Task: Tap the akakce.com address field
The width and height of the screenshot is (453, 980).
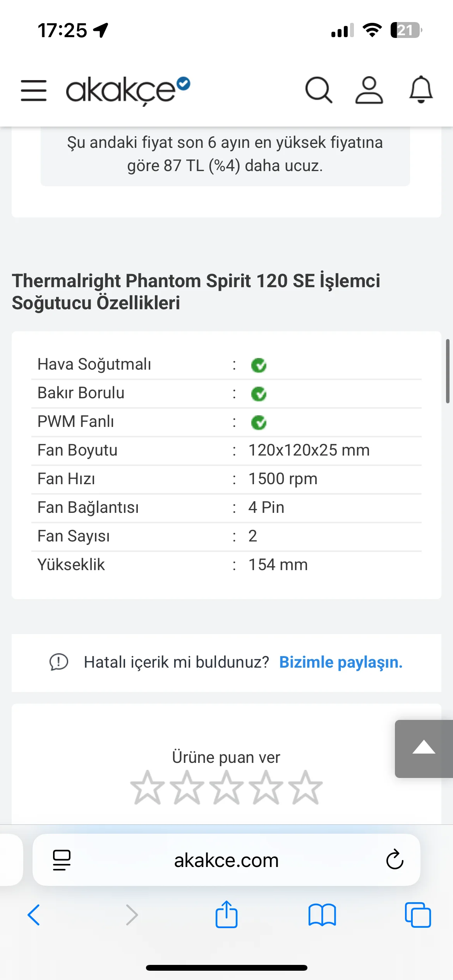Action: (226, 860)
